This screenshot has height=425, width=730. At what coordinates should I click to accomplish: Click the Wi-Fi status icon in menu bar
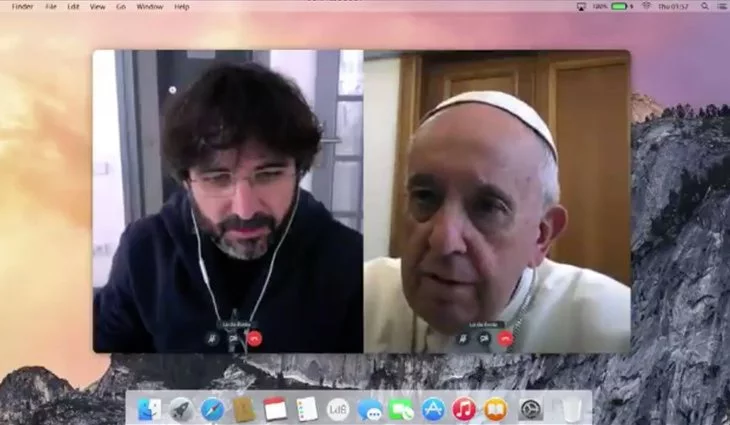[x=645, y=6]
